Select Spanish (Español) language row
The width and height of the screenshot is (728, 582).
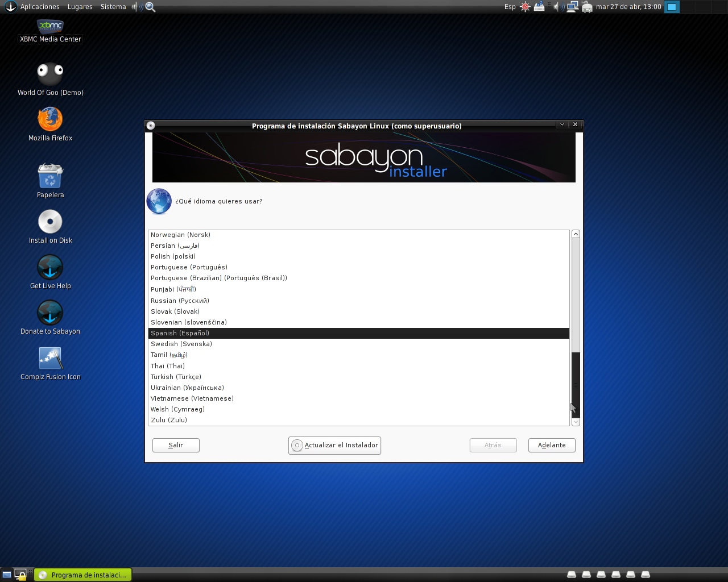[x=359, y=333]
